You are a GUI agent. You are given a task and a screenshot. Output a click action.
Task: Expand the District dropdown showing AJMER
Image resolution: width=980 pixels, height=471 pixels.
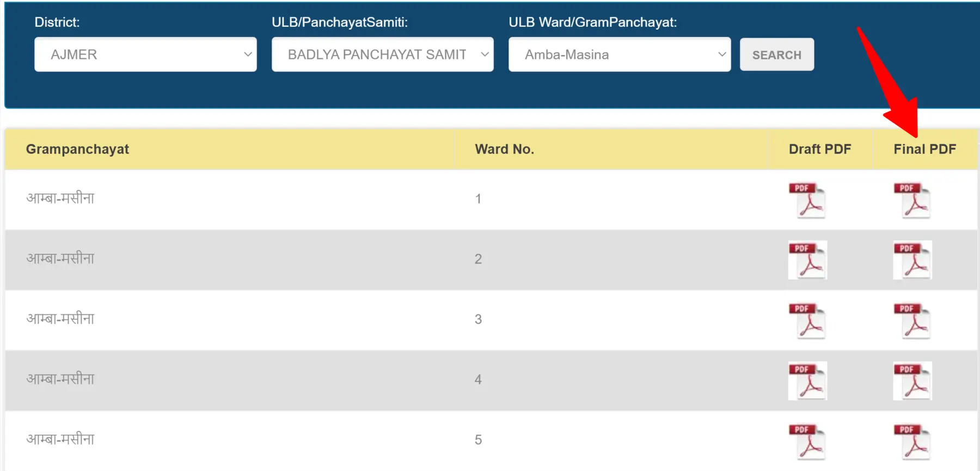tap(145, 54)
